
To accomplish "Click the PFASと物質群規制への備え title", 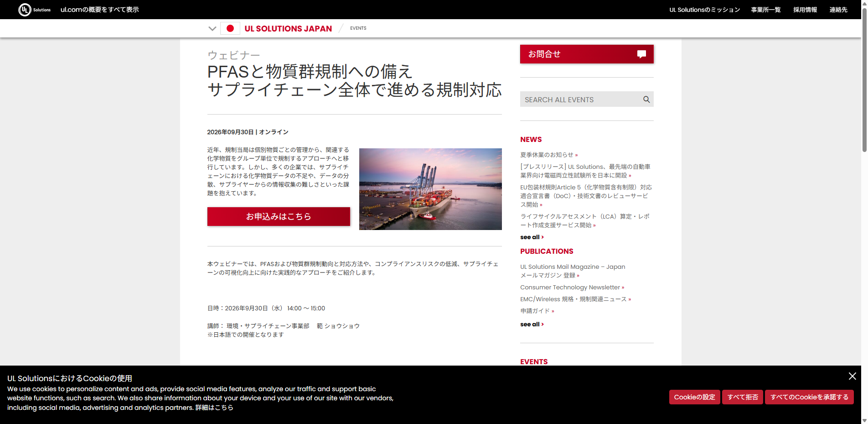I will (x=310, y=72).
